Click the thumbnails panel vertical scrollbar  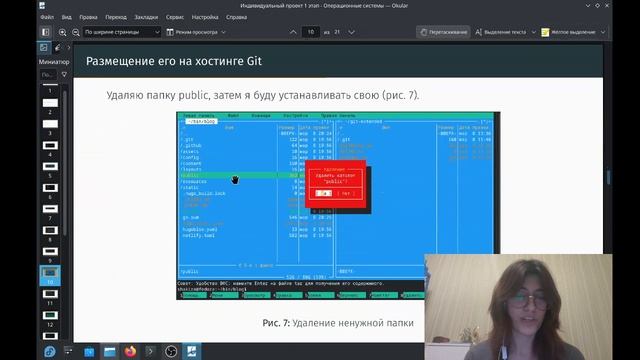tap(65, 163)
